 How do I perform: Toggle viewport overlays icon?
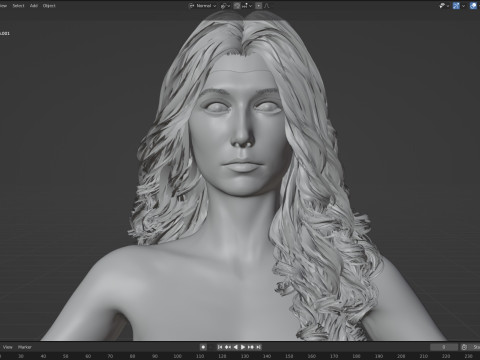473,6
